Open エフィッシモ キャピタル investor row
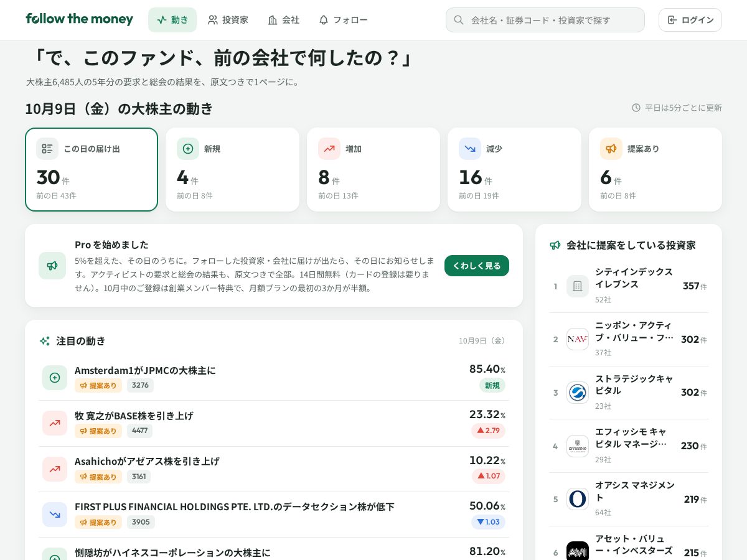This screenshot has width=747, height=560. pyautogui.click(x=629, y=446)
